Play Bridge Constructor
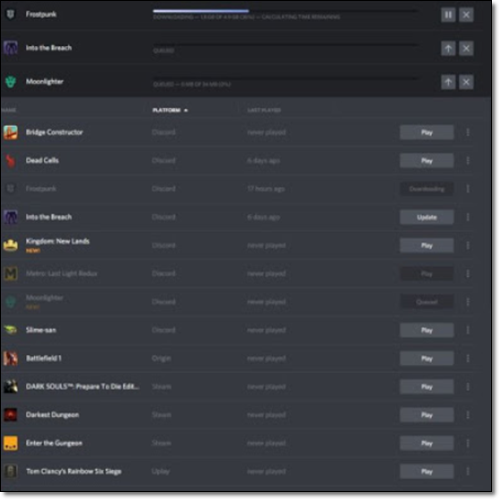 tap(427, 132)
